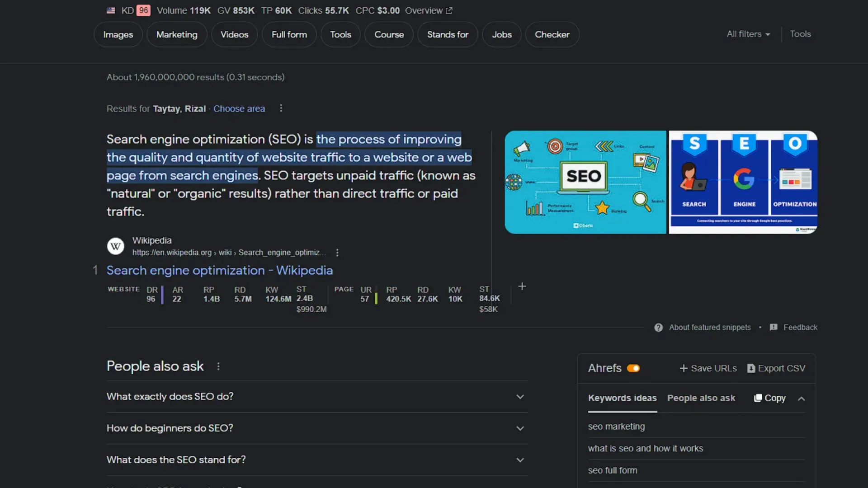Screen dimensions: 868x488
Task: Switch to the Keywords ideas tab
Action: 623,398
